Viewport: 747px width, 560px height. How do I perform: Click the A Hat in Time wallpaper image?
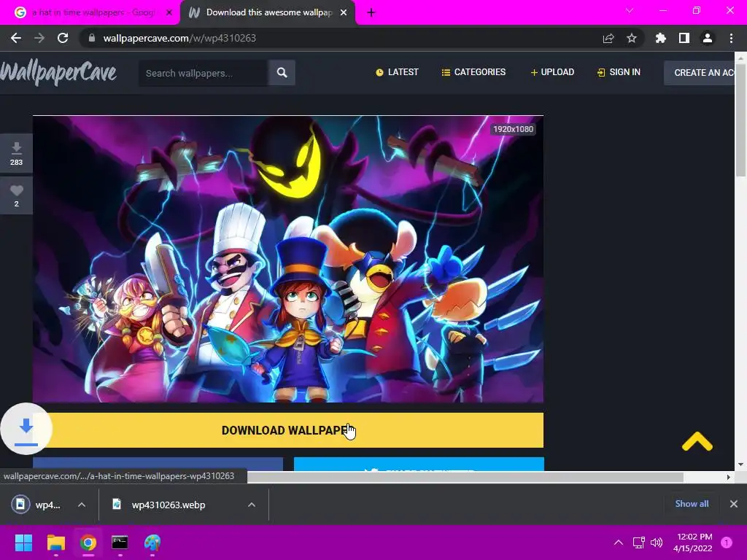(288, 259)
